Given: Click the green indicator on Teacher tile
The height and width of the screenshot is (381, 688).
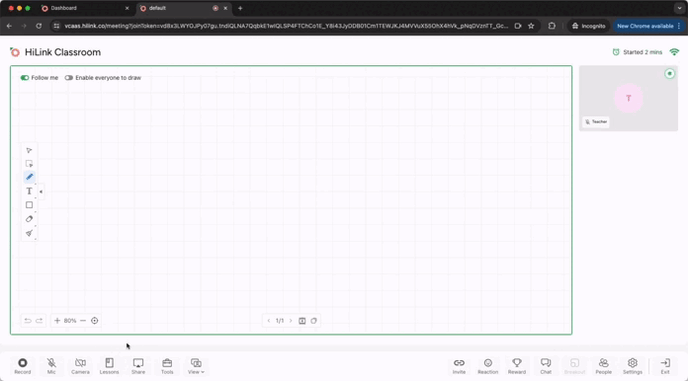Looking at the screenshot, I should (x=670, y=74).
